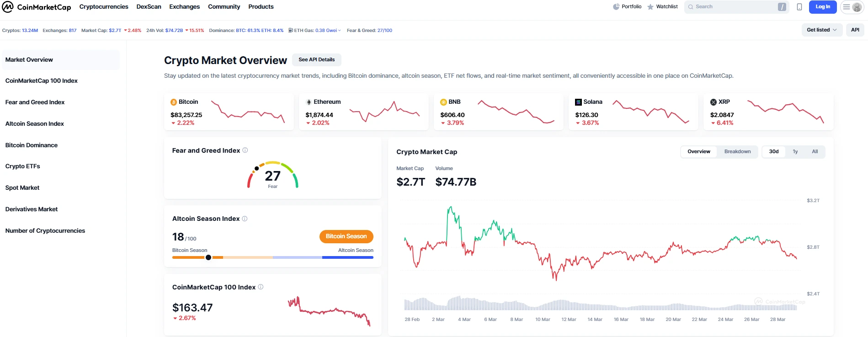Select Bitcoin Dominance in the sidebar
The width and height of the screenshot is (868, 337).
pos(32,145)
